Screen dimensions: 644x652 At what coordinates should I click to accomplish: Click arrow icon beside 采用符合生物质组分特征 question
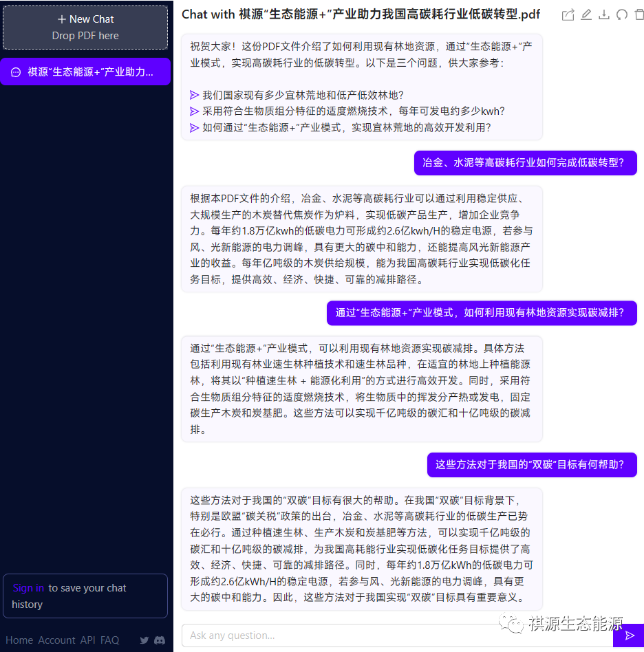pos(194,111)
